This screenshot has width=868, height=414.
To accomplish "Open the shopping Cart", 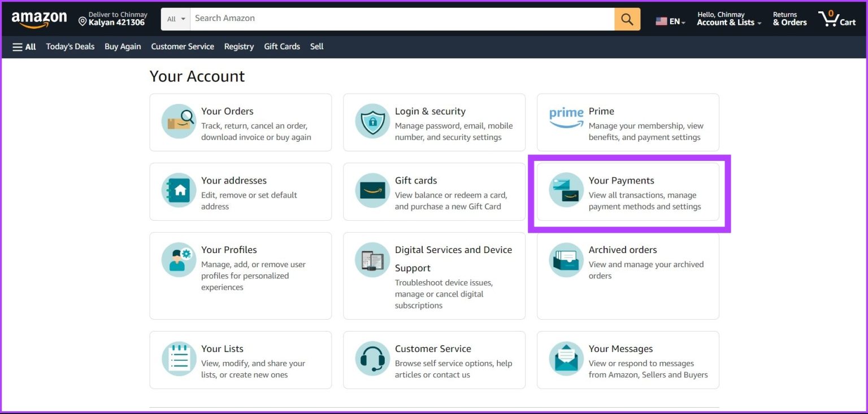I will coord(836,19).
